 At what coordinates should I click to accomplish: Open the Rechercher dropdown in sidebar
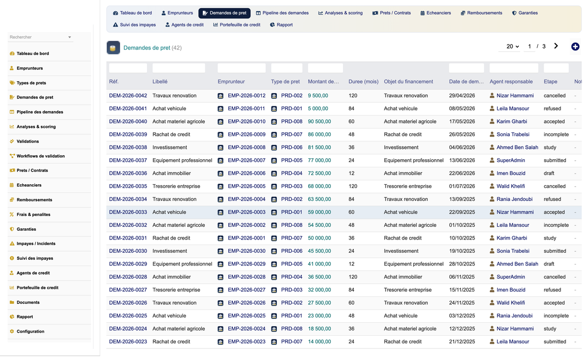click(41, 37)
